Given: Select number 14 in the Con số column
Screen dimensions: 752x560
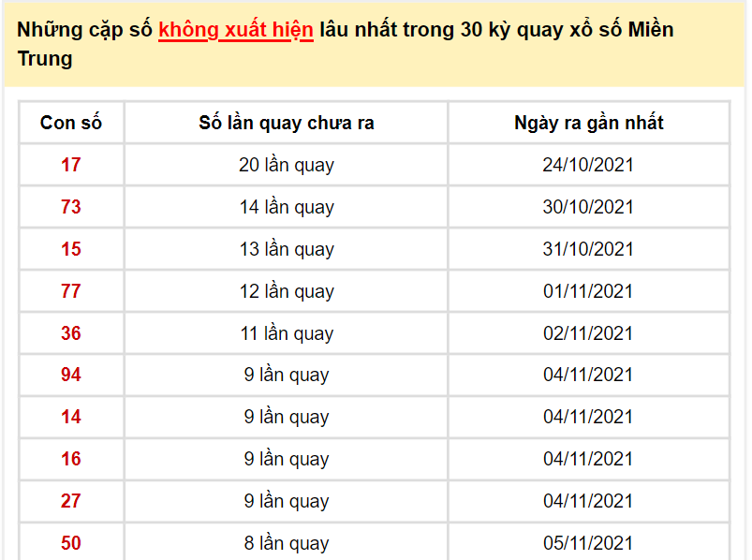Looking at the screenshot, I should point(71,417).
